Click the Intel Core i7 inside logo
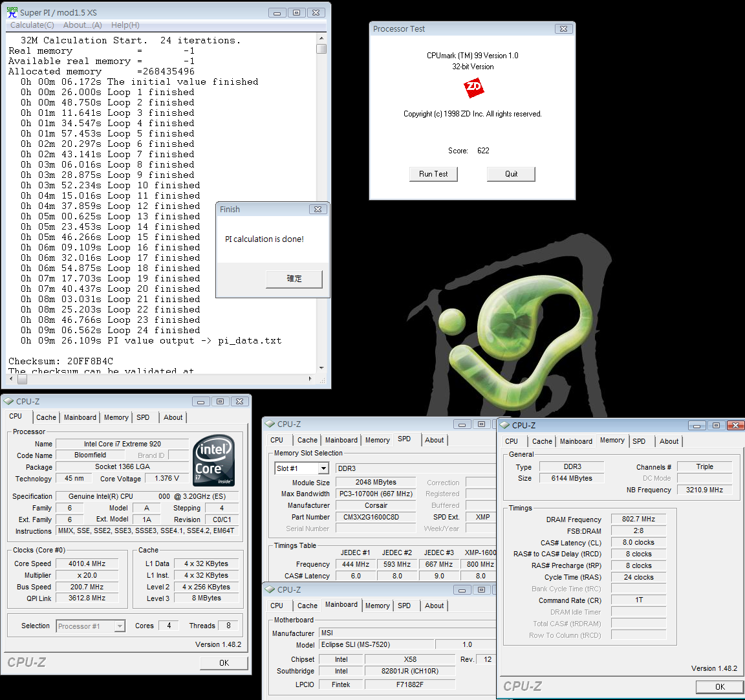Screen dimensions: 745x700 213,461
